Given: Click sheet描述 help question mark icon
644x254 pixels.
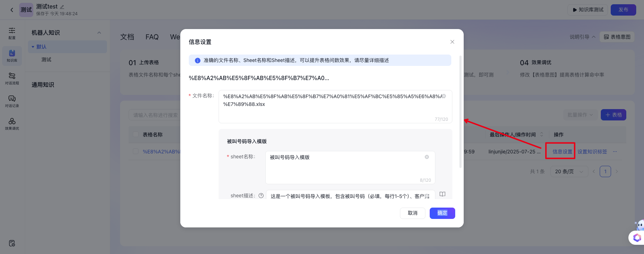Looking at the screenshot, I should click(x=261, y=196).
